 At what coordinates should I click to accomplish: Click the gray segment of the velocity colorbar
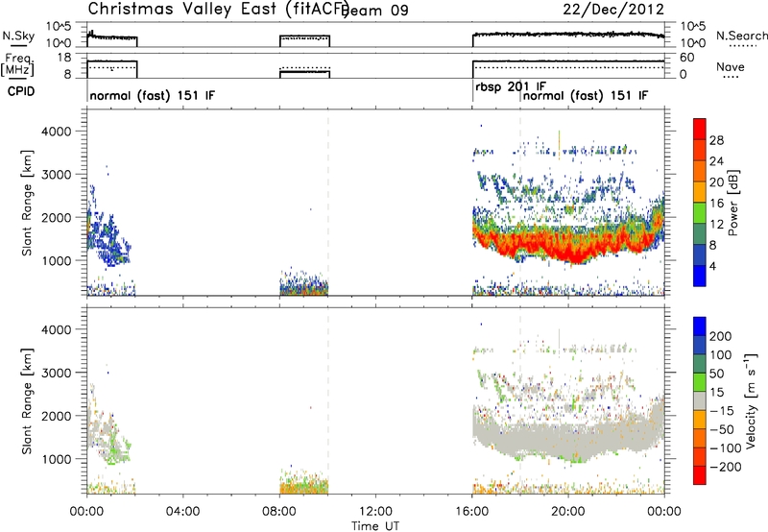click(700, 400)
